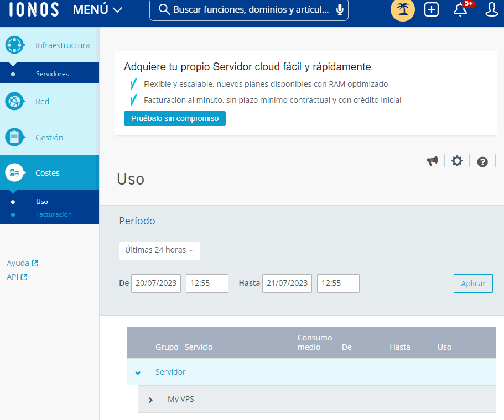Click the Grupo column header

(167, 347)
